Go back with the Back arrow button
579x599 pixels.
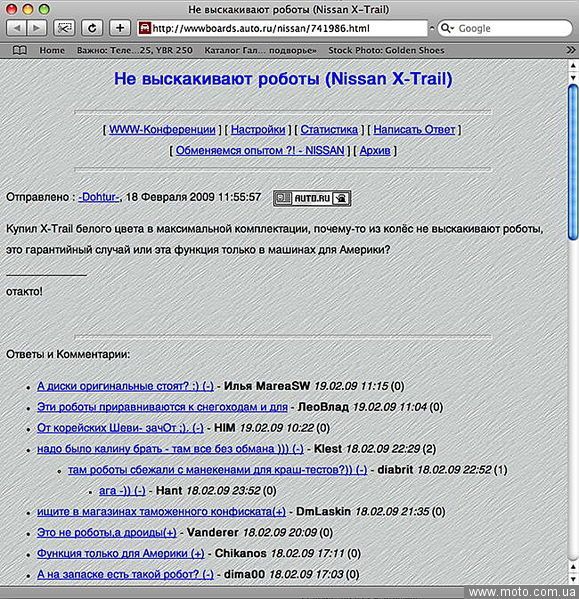click(16, 28)
